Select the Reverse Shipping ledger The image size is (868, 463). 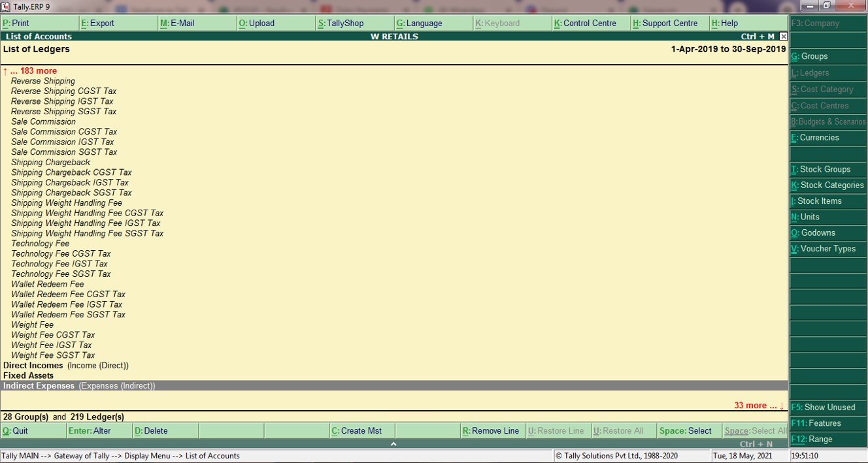click(x=43, y=81)
